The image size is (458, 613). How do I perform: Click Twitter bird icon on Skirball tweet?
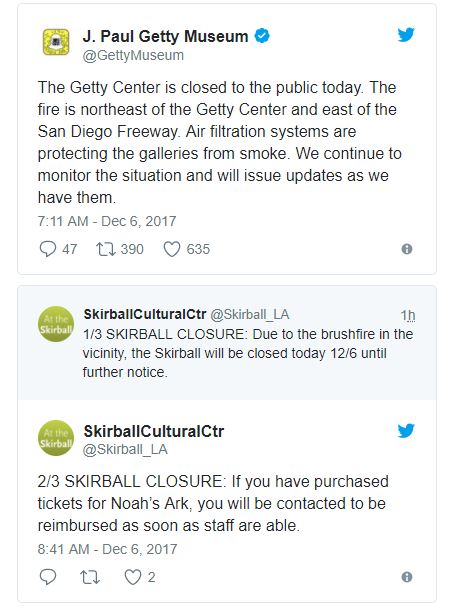406,431
